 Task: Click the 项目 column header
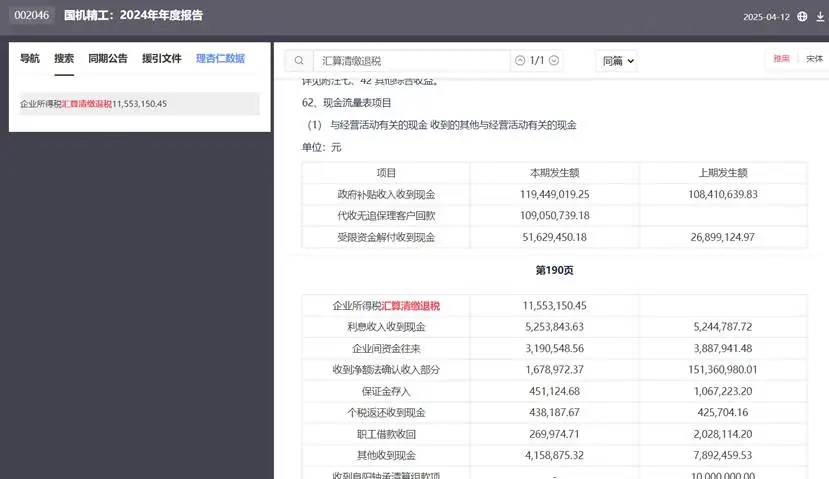(386, 173)
